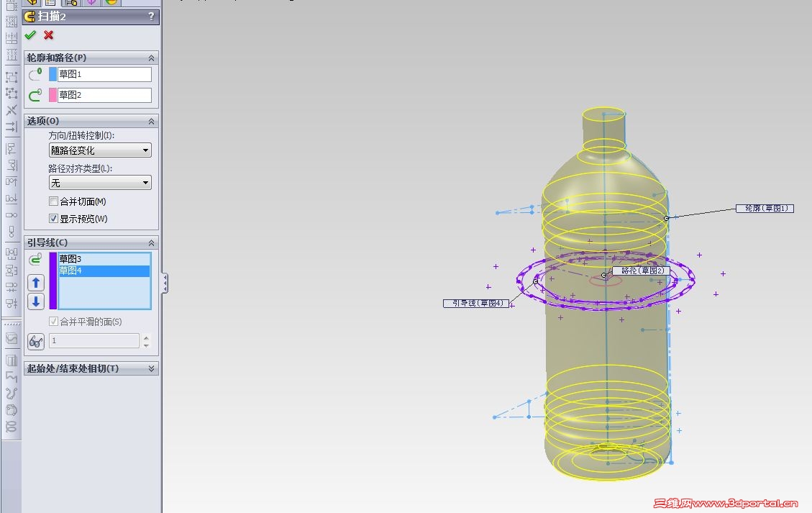
Task: Switch to the PropertyManager tab
Action: (x=51, y=2)
